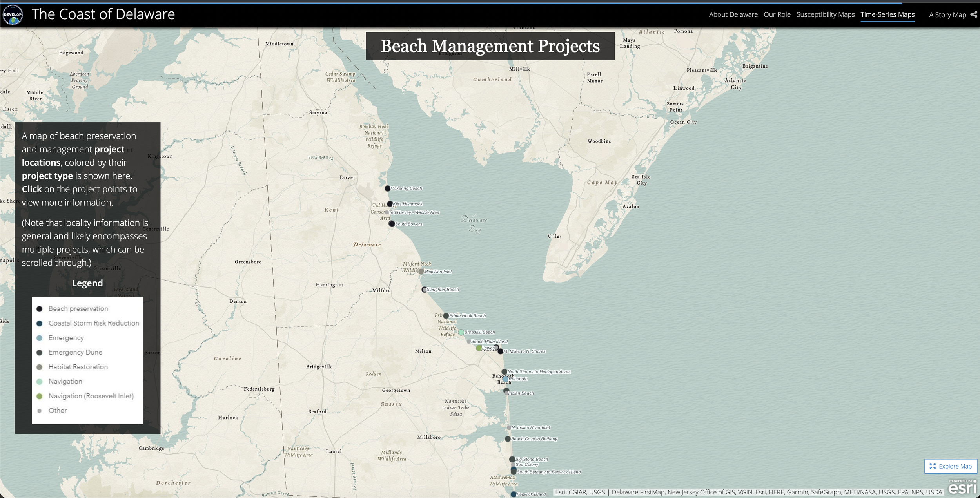Click the Explore Map expand icon

coord(932,466)
